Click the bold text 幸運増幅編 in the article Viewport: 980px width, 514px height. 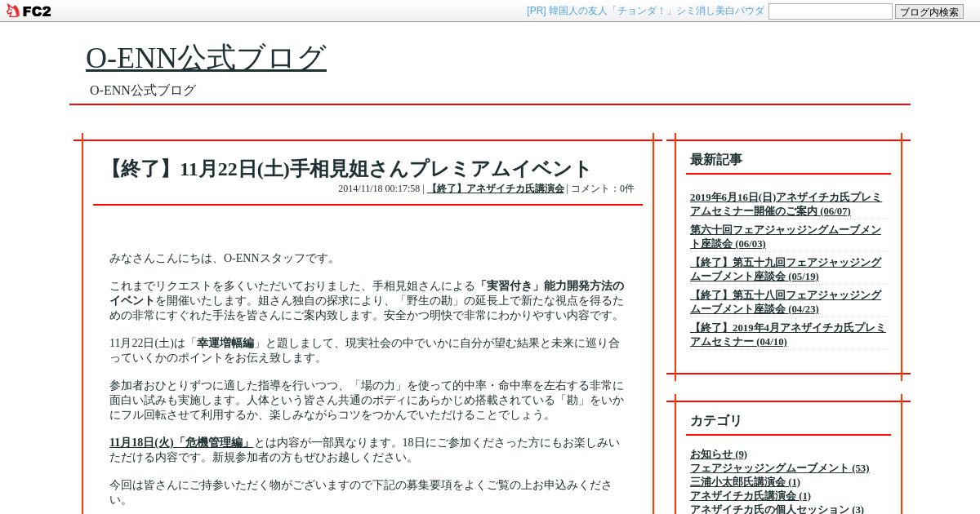(225, 343)
